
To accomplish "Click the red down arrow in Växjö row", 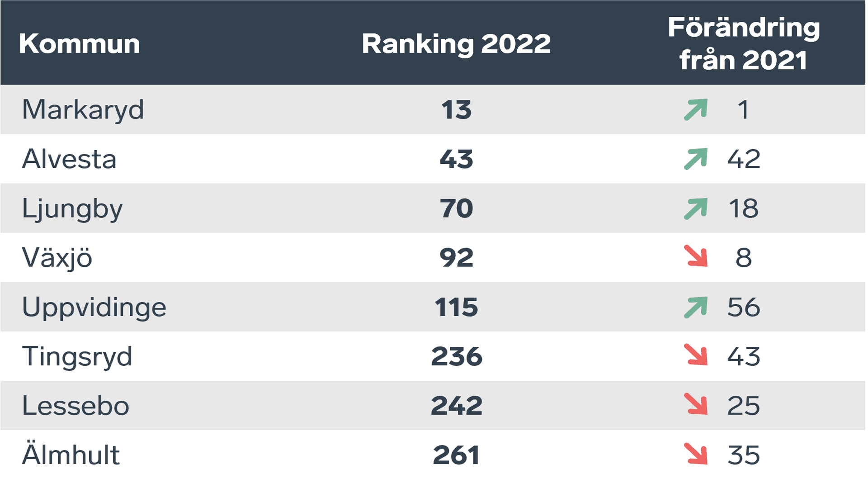I will (x=695, y=256).
